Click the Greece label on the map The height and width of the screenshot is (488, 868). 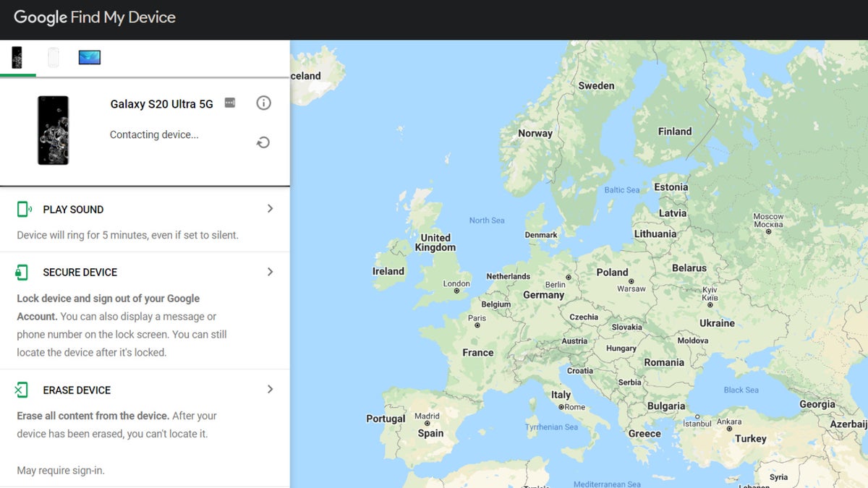[x=644, y=434]
